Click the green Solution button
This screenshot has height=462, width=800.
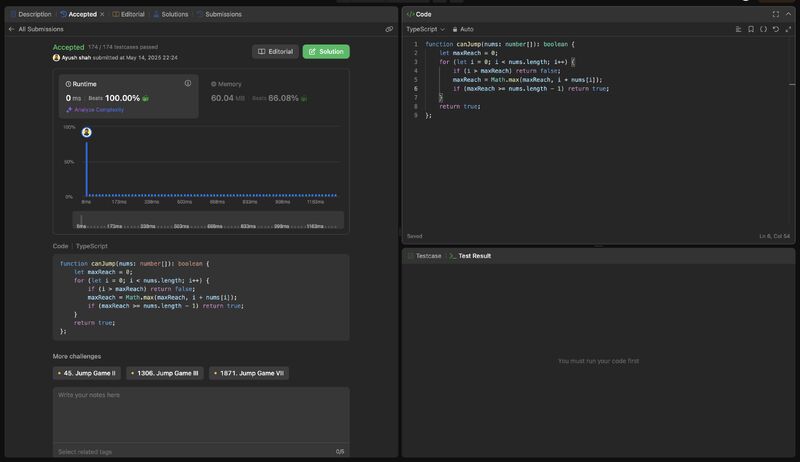pos(326,52)
